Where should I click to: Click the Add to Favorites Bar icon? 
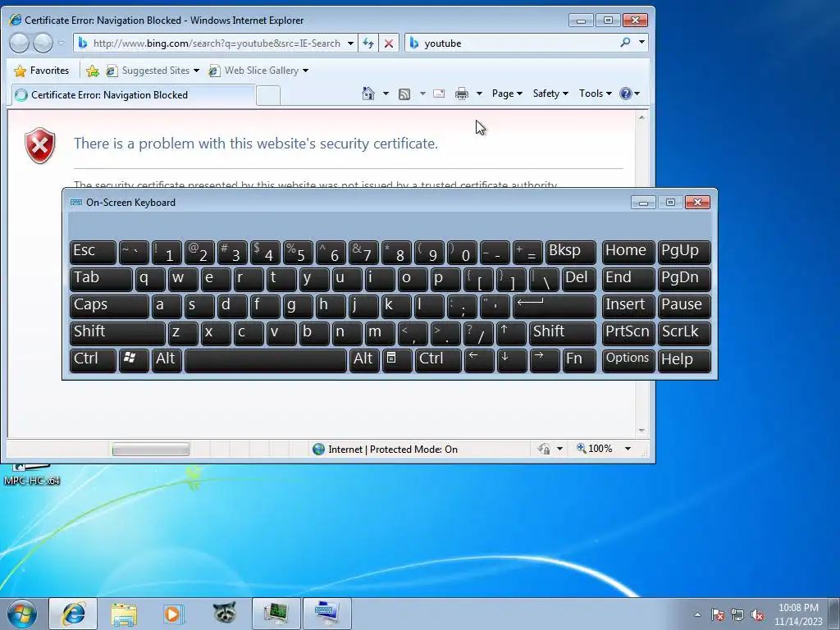(x=92, y=71)
